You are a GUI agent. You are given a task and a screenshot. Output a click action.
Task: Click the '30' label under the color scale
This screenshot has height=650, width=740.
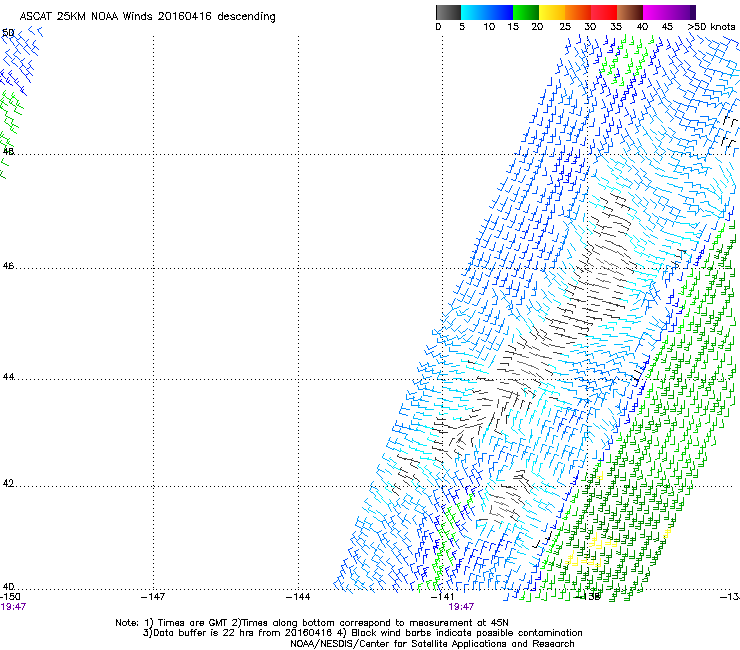(590, 27)
